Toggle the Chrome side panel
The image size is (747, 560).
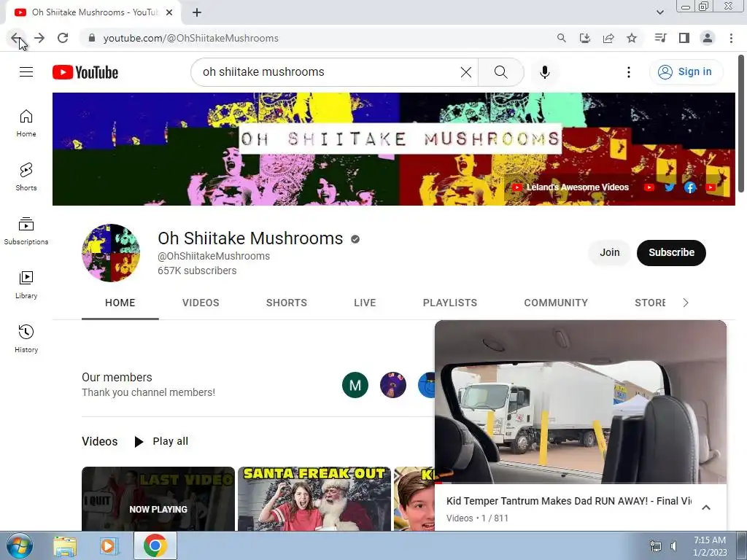pyautogui.click(x=684, y=38)
